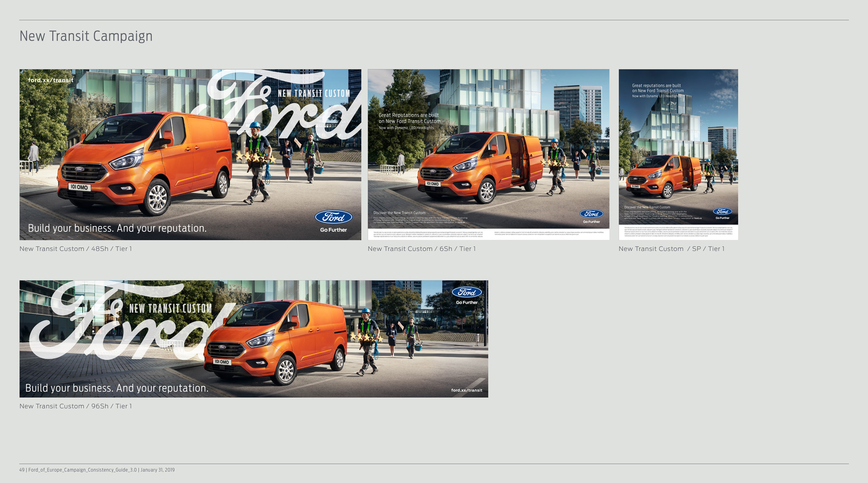
Task: Click the Ford oval logo in 6Sh ad
Action: (x=591, y=214)
